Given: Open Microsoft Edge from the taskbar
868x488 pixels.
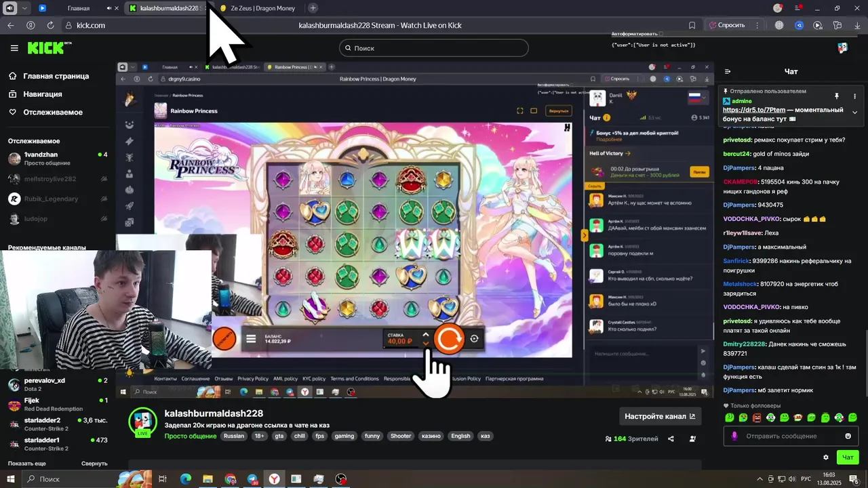Looking at the screenshot, I should [x=186, y=479].
